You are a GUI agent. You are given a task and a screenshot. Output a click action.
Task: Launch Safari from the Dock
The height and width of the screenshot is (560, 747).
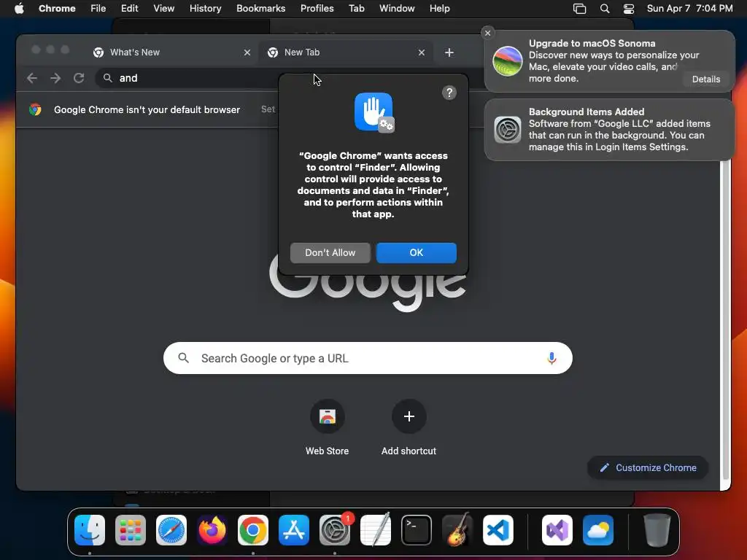pos(171,529)
